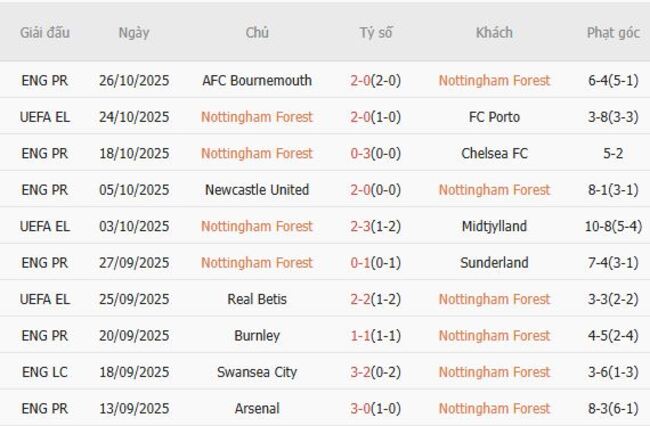Open Newcastle United team page
The image size is (650, 426).
[x=257, y=190]
